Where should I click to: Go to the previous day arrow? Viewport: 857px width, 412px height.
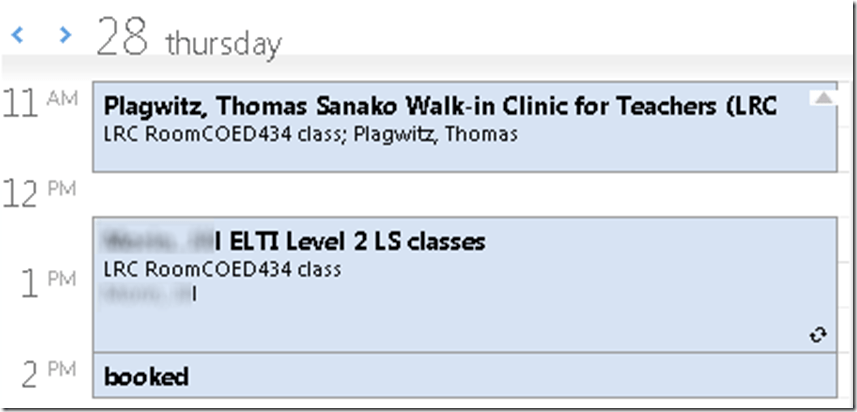tap(18, 36)
